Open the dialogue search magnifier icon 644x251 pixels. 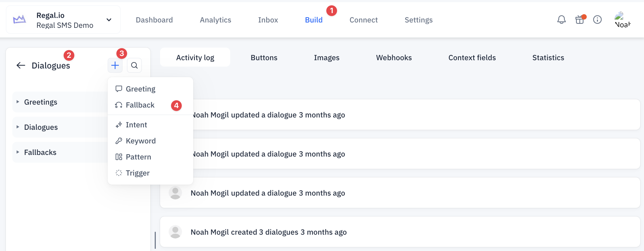[134, 65]
